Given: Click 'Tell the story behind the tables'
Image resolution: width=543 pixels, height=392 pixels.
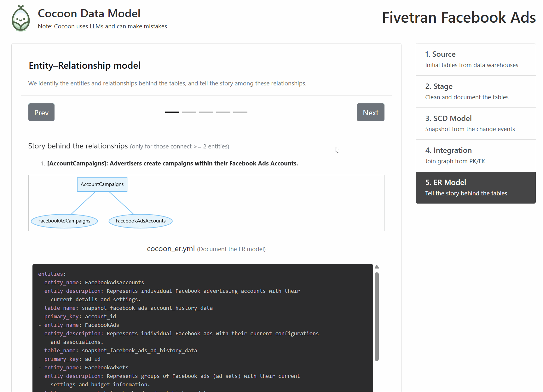Looking at the screenshot, I should 466,193.
